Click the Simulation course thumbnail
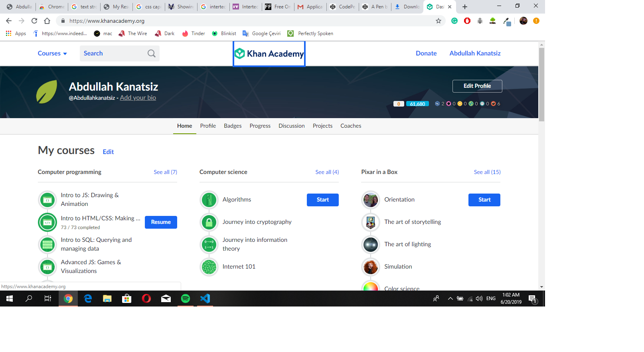 [371, 267]
